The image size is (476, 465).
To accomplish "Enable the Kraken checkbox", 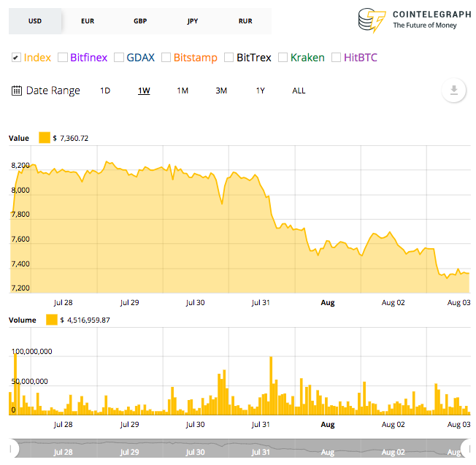I will [283, 58].
